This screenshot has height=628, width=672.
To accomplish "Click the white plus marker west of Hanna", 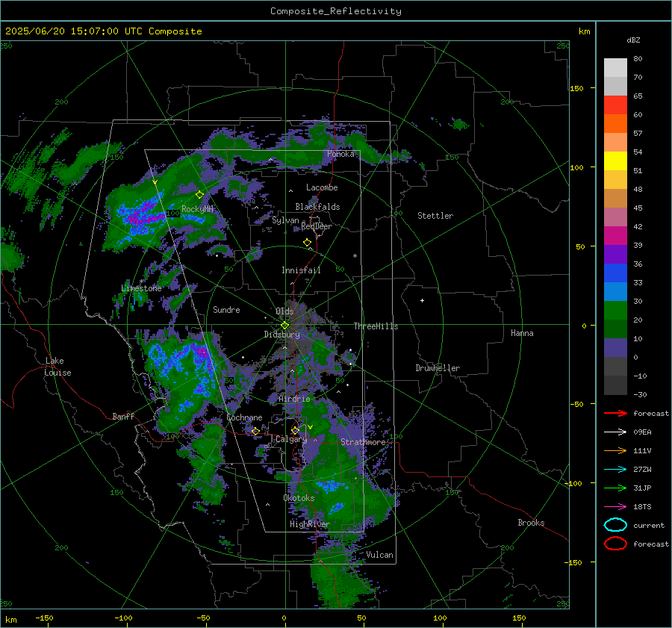I will point(422,300).
